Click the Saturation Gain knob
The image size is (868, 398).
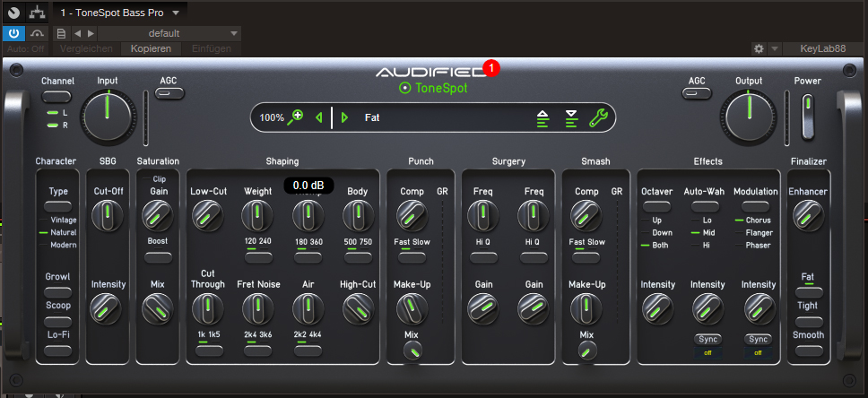pyautogui.click(x=158, y=216)
